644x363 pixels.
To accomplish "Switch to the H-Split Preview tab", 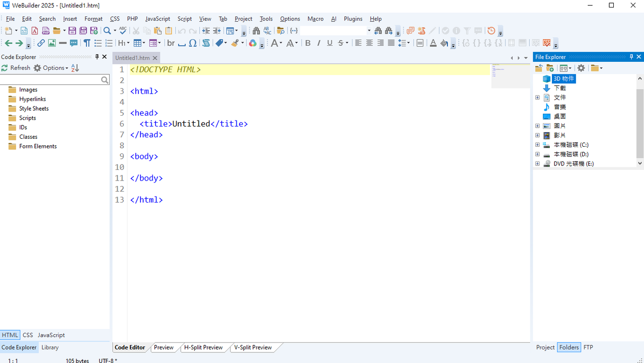I will tap(203, 347).
